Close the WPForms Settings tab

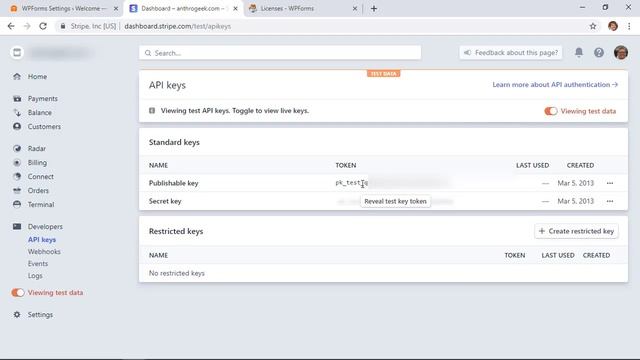116,9
